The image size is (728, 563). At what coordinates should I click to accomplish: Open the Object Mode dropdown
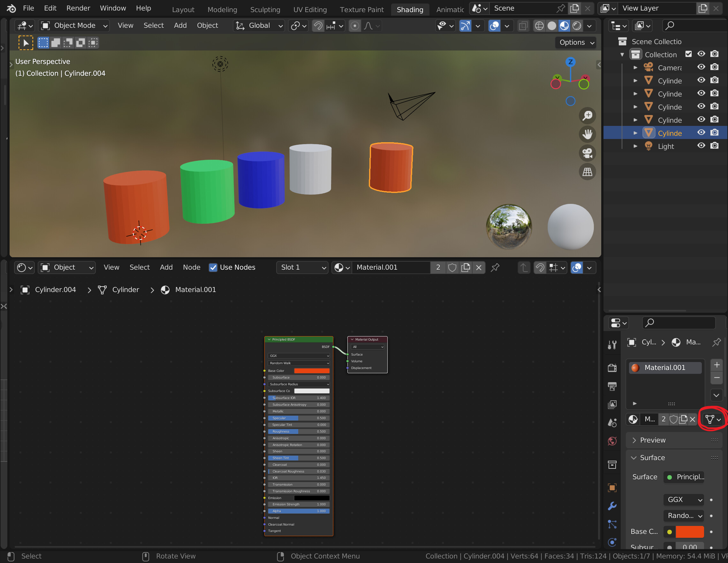point(74,26)
